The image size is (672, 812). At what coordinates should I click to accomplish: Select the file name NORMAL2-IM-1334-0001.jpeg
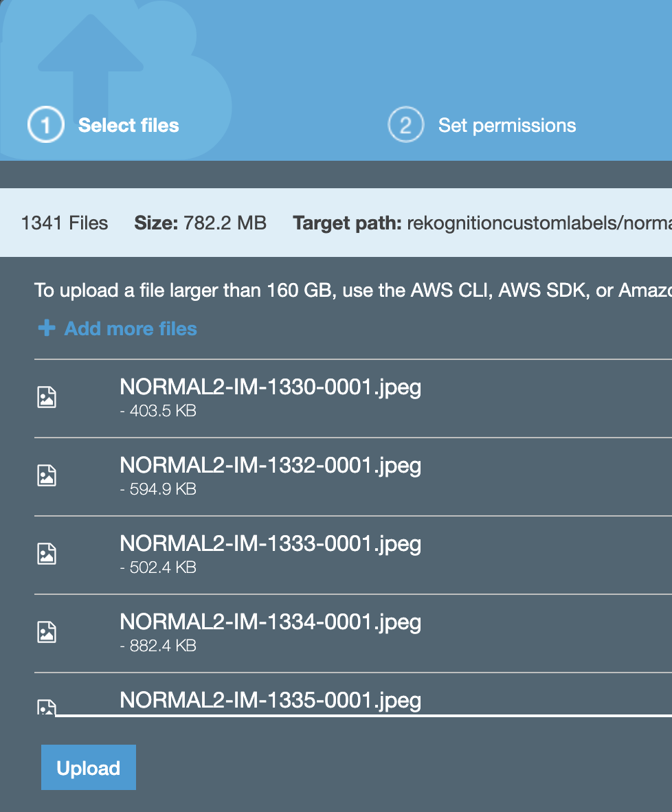click(x=270, y=622)
